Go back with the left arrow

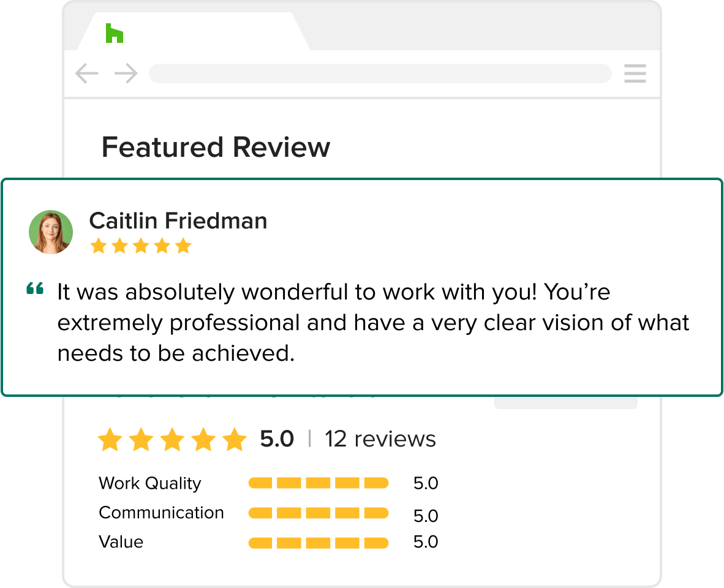87,73
